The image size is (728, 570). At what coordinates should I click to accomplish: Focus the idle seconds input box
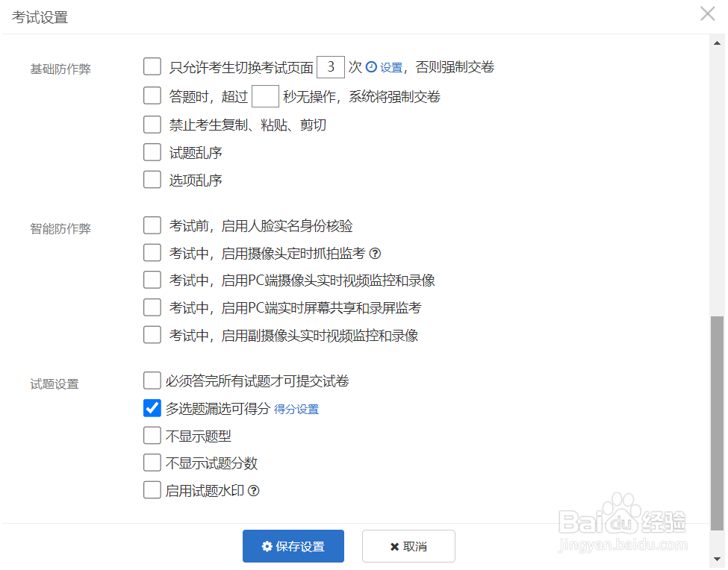click(265, 96)
